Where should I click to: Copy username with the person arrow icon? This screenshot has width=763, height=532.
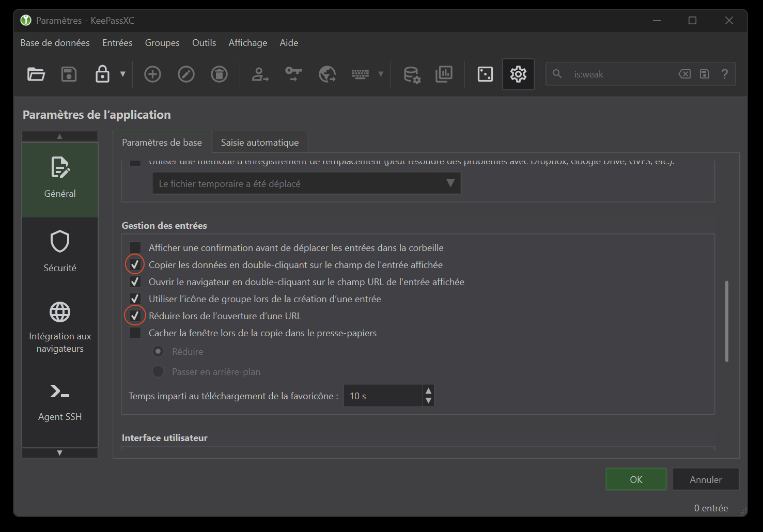pos(260,74)
